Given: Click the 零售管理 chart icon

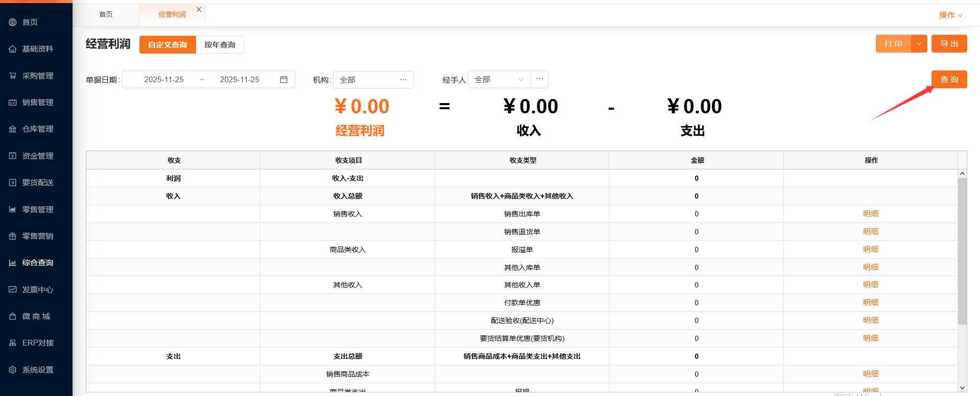Looking at the screenshot, I should pyautogui.click(x=13, y=209).
